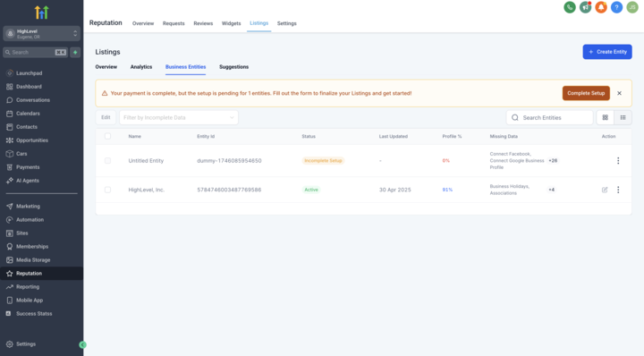Switch to Listings Overview sub-tab
Screen dimensions: 644x356
pyautogui.click(x=106, y=67)
